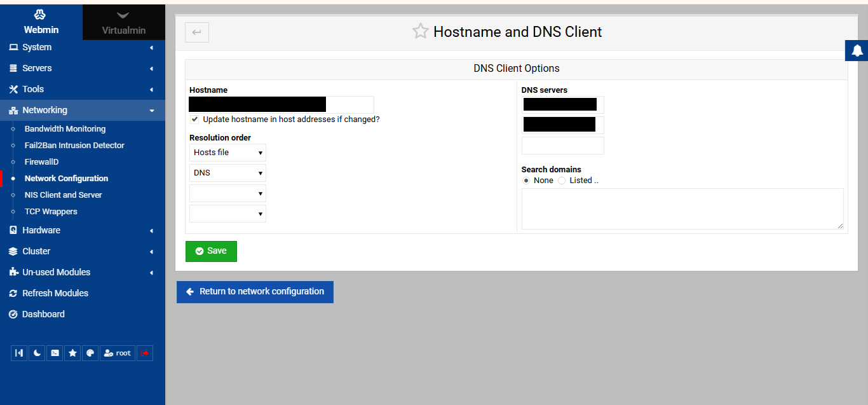Expand the Hardware menu
This screenshot has height=405, width=868.
[x=83, y=230]
